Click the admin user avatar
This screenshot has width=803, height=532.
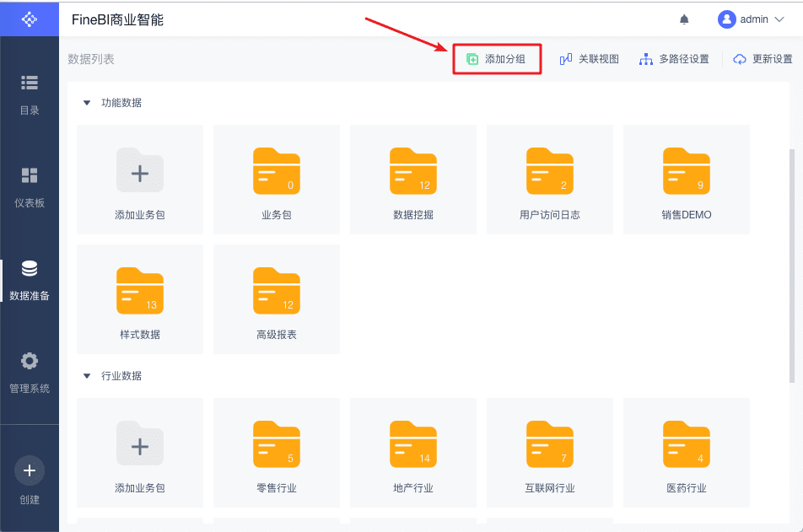coord(727,19)
